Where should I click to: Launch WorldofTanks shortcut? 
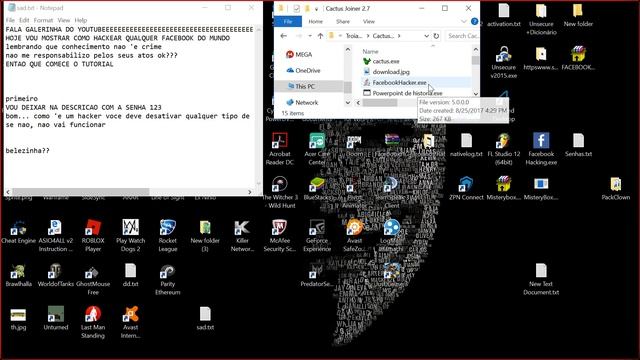tap(56, 276)
